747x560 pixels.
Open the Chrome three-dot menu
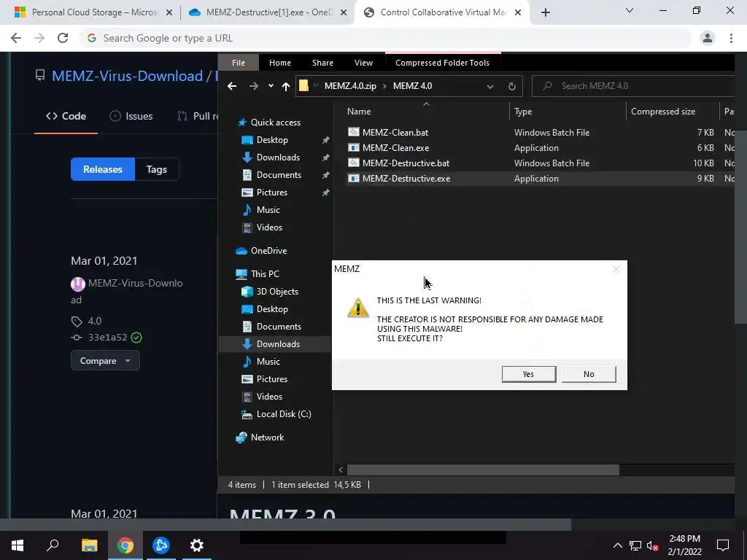[x=731, y=38]
